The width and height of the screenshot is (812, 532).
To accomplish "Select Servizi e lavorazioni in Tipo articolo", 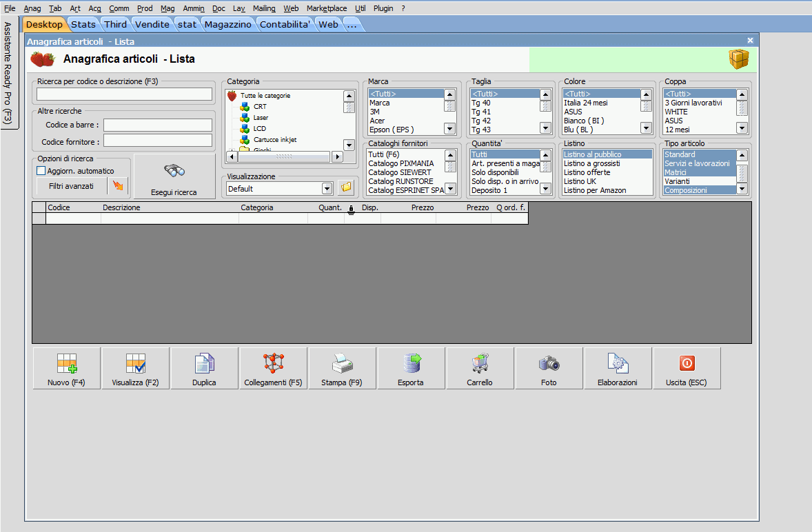I will coord(700,163).
